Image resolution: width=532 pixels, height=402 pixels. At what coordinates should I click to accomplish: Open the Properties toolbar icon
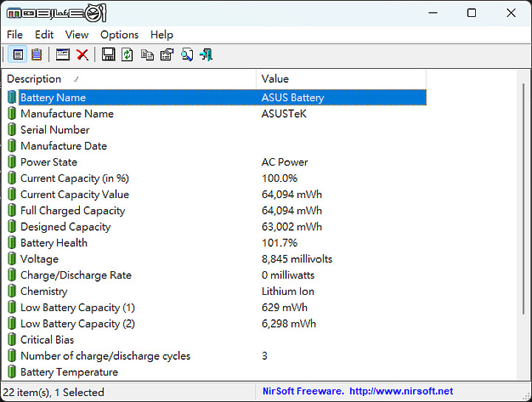click(x=167, y=55)
